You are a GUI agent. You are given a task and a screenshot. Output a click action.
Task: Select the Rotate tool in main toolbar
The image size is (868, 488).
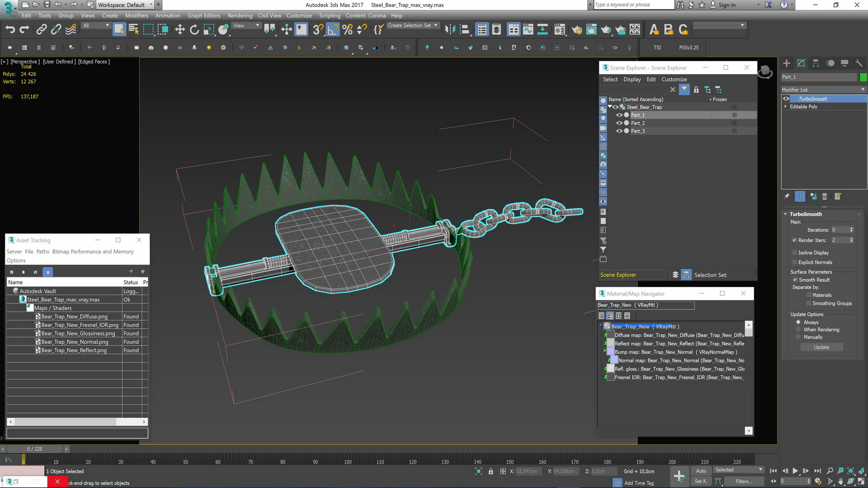coord(194,30)
